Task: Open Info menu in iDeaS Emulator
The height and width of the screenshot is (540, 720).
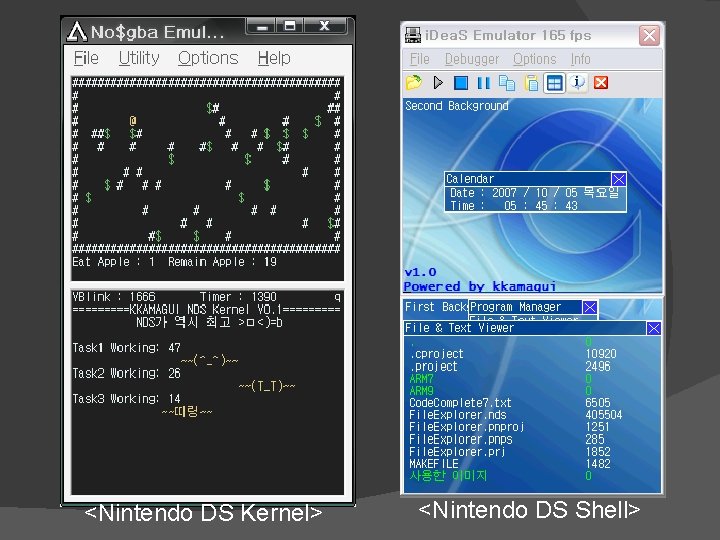Action: 580,59
